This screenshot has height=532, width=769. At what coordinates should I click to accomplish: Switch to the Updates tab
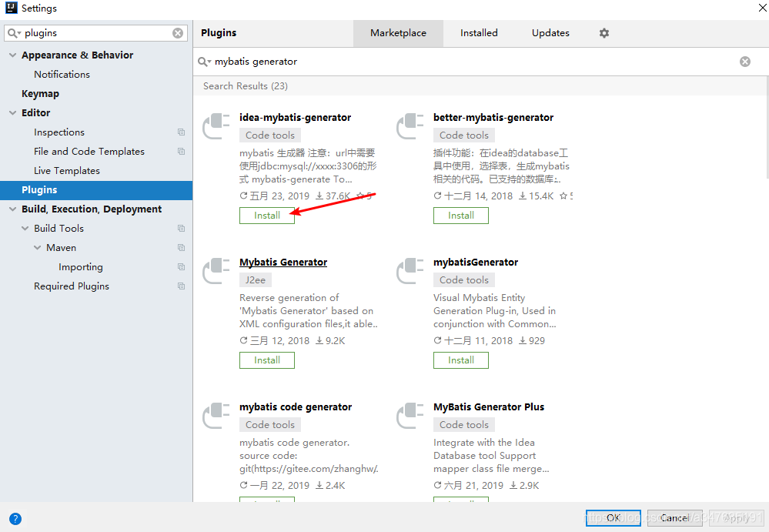[x=550, y=33]
